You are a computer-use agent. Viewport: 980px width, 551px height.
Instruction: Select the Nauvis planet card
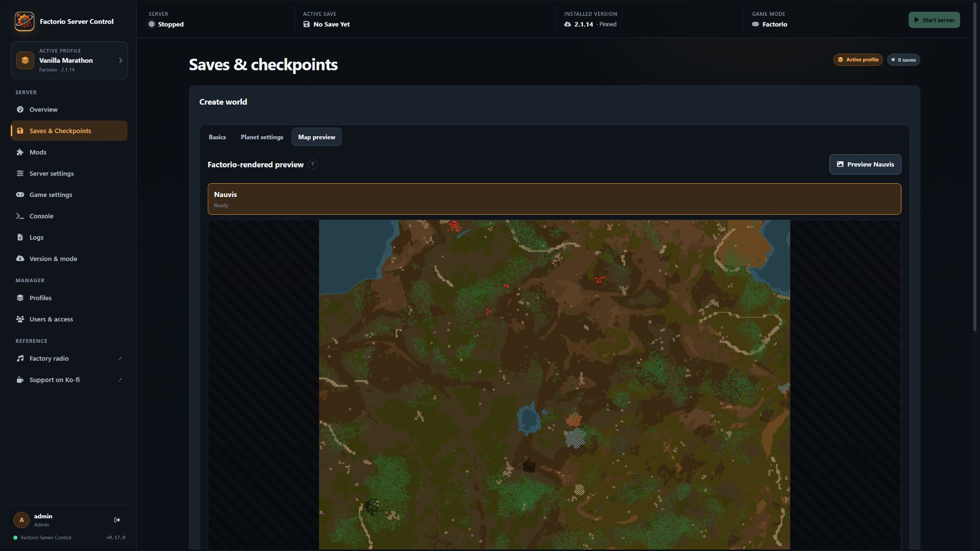(x=554, y=199)
